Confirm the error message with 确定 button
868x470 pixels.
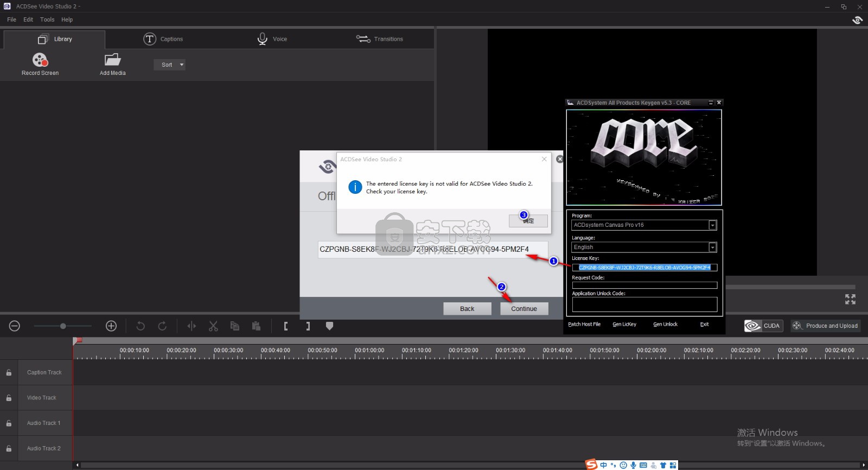(528, 221)
